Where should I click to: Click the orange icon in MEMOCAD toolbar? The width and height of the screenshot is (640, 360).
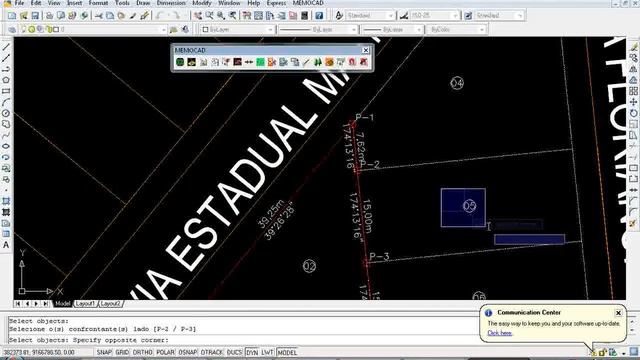tap(329, 62)
